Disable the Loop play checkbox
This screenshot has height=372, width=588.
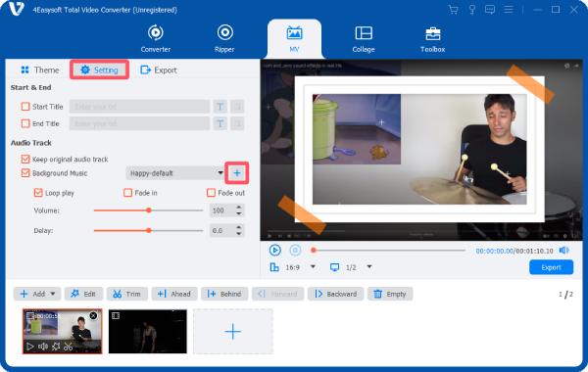(38, 193)
